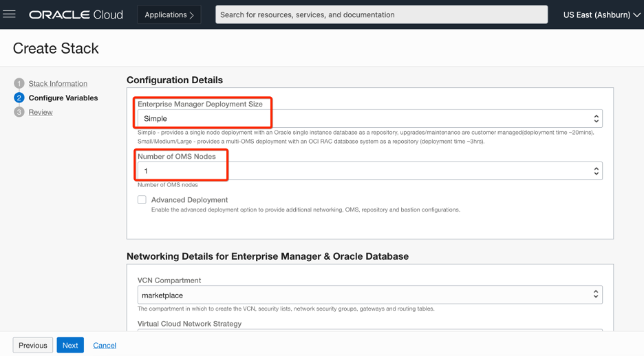
Task: Select Configure Variables step
Action: (63, 98)
